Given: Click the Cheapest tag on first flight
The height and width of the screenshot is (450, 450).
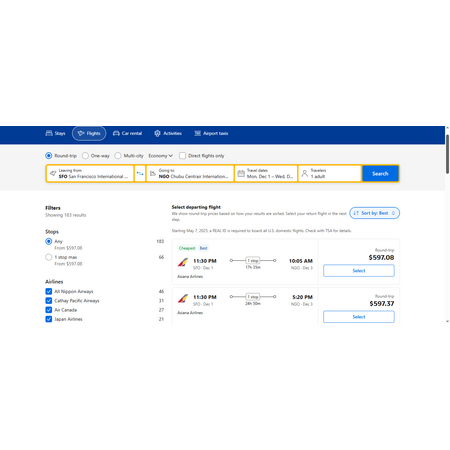Looking at the screenshot, I should [187, 248].
